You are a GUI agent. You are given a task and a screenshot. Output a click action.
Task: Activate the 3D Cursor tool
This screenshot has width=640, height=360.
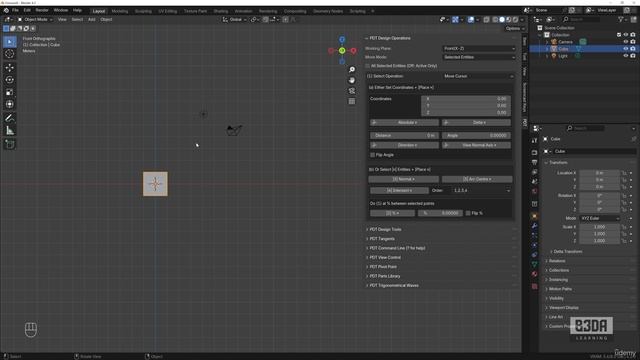coord(10,54)
